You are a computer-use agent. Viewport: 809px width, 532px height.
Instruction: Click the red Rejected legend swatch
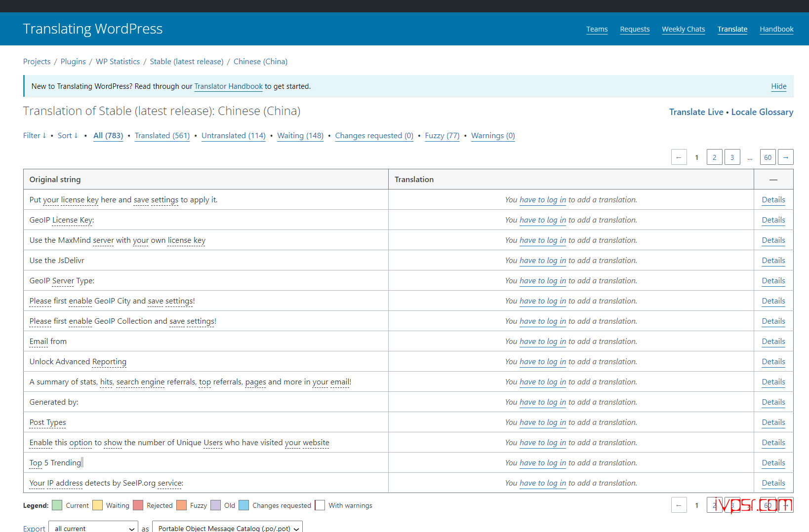click(138, 505)
